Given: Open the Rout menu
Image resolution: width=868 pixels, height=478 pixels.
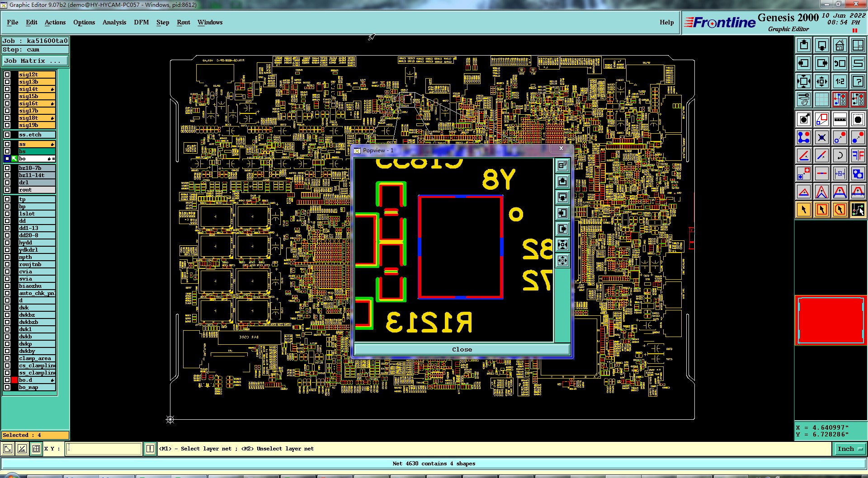Looking at the screenshot, I should click(x=184, y=22).
